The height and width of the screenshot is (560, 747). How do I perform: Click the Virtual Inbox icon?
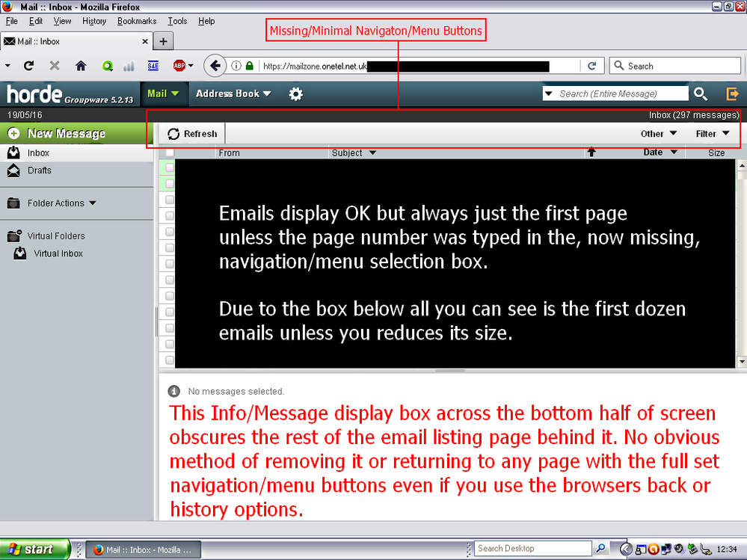coord(20,253)
